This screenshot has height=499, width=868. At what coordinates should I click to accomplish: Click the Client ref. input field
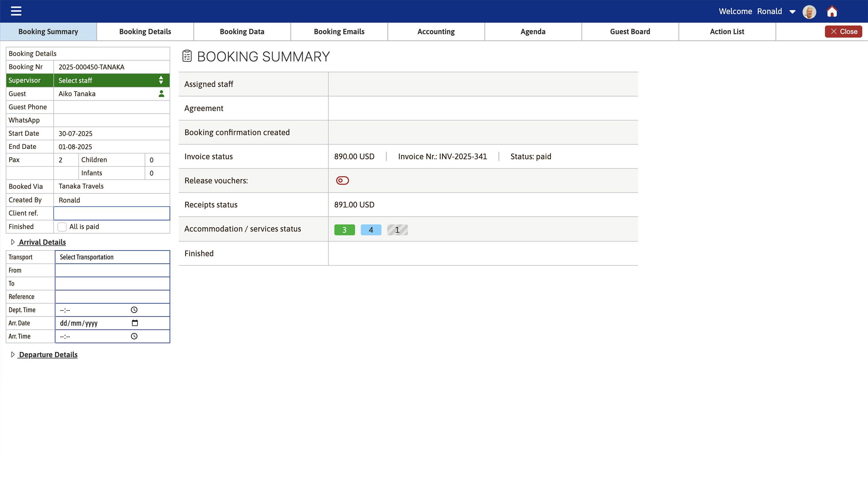tap(111, 213)
